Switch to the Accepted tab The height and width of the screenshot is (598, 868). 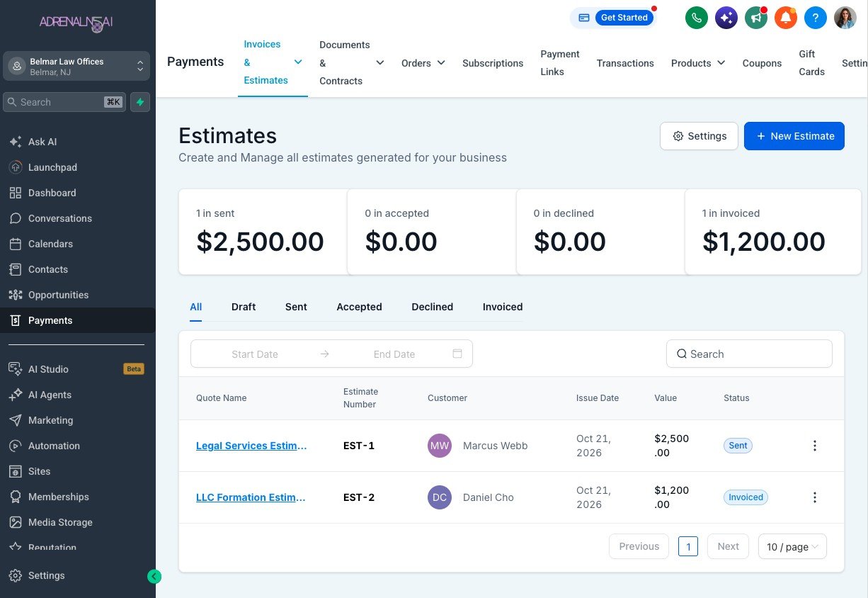(359, 307)
